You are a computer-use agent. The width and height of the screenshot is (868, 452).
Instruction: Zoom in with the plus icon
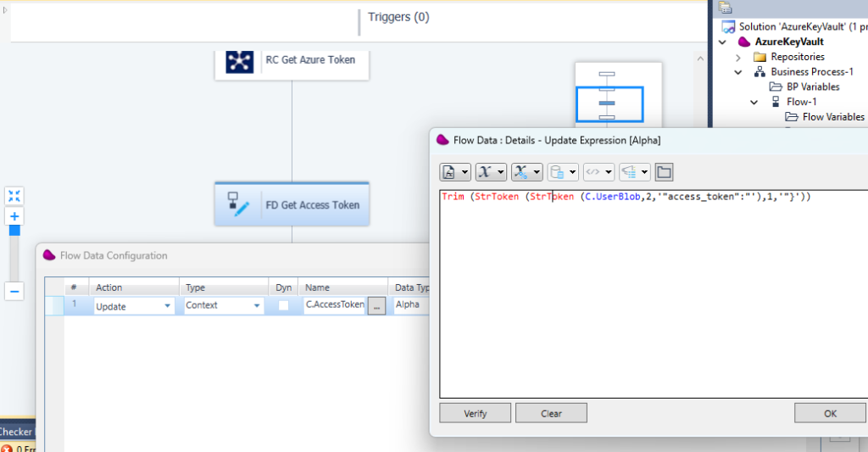tap(14, 216)
